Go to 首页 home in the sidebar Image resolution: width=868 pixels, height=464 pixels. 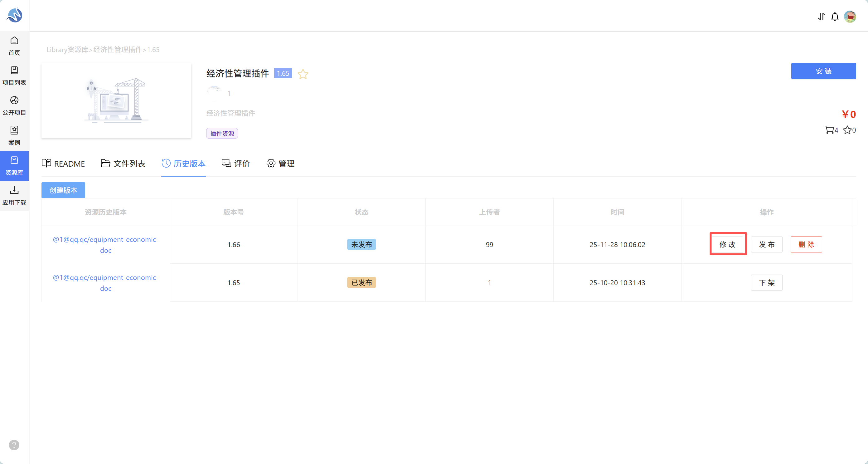point(14,46)
